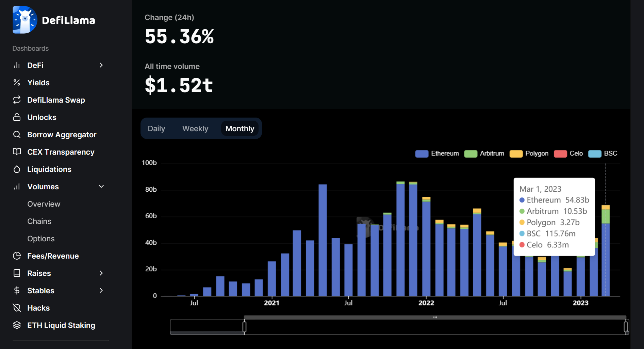The image size is (644, 349).
Task: Click the CEX Transparency book icon
Action: pyautogui.click(x=17, y=152)
